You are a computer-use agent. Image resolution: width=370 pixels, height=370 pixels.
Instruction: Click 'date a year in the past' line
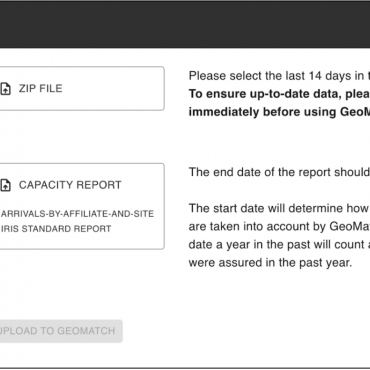(279, 245)
